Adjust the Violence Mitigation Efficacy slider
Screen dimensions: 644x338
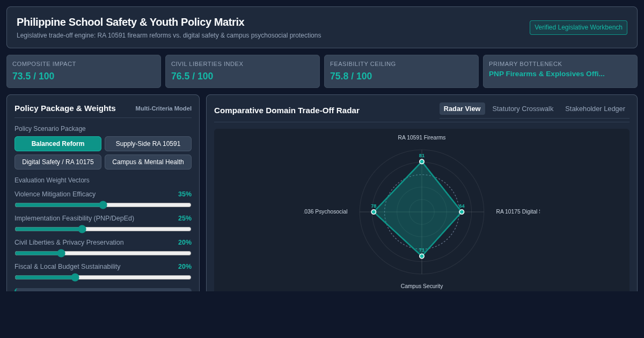(x=103, y=205)
